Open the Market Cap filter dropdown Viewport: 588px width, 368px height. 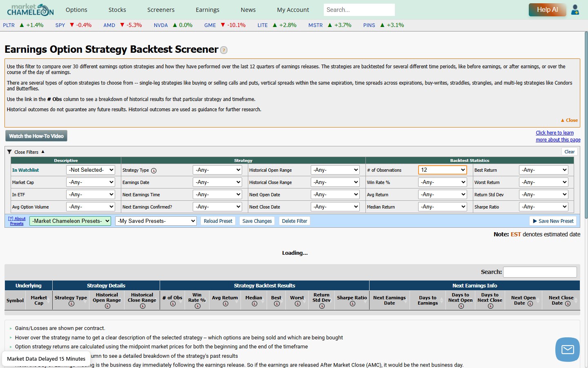tap(91, 182)
